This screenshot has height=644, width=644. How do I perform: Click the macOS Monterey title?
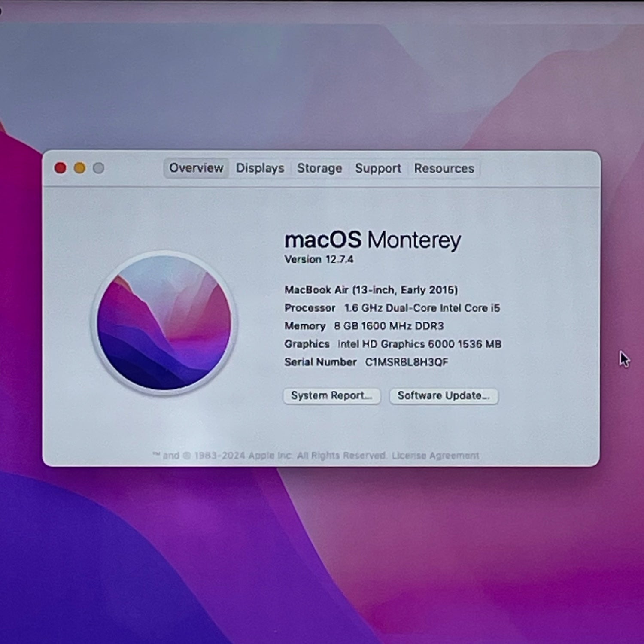[x=373, y=240]
